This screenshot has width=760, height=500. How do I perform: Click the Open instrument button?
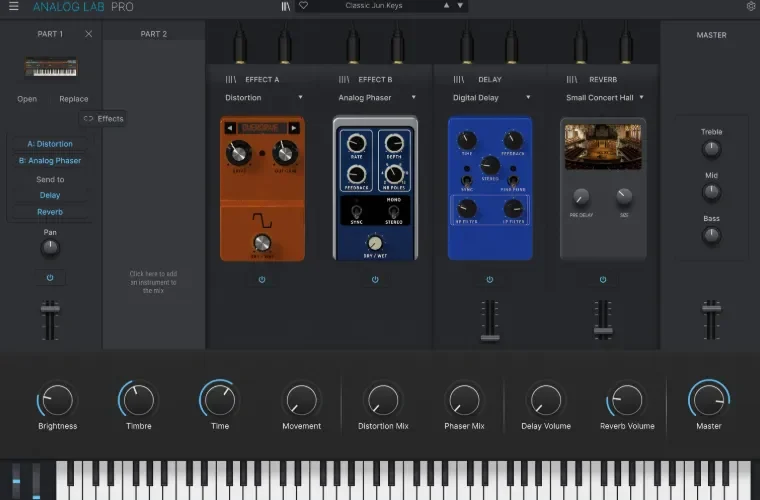click(27, 99)
